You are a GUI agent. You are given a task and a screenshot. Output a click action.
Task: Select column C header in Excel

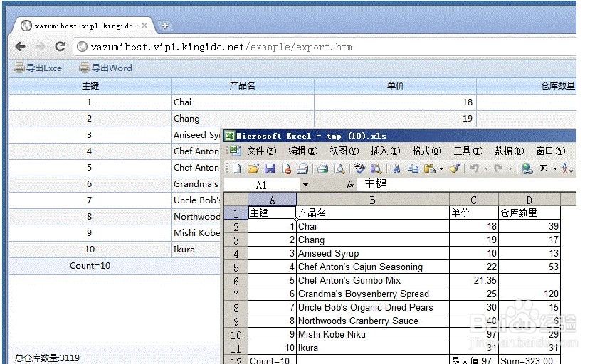474,200
